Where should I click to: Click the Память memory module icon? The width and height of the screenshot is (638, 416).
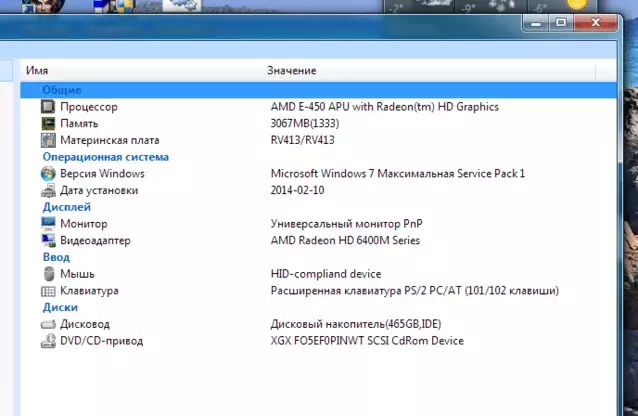click(x=48, y=123)
